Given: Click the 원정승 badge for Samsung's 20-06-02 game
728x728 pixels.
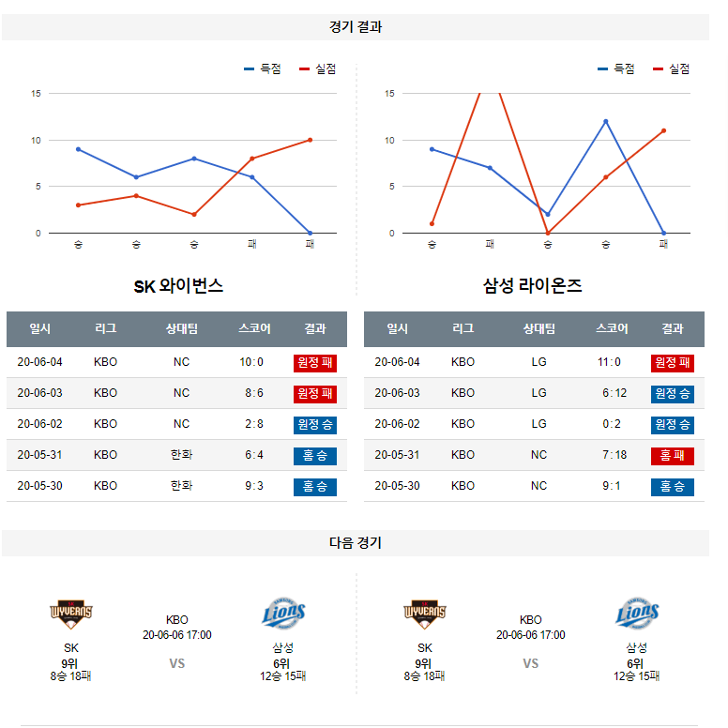Looking at the screenshot, I should click(673, 425).
